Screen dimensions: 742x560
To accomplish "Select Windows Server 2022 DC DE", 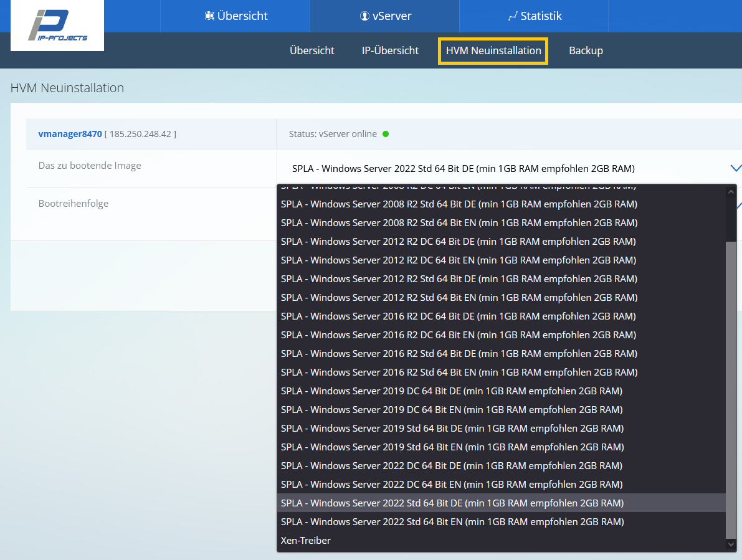I will pos(501,466).
